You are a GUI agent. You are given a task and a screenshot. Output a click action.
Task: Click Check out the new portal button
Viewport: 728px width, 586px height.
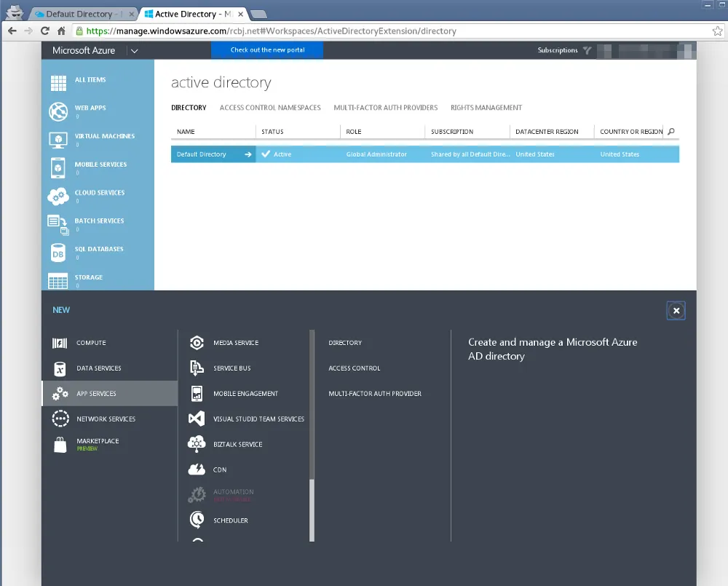pyautogui.click(x=267, y=50)
